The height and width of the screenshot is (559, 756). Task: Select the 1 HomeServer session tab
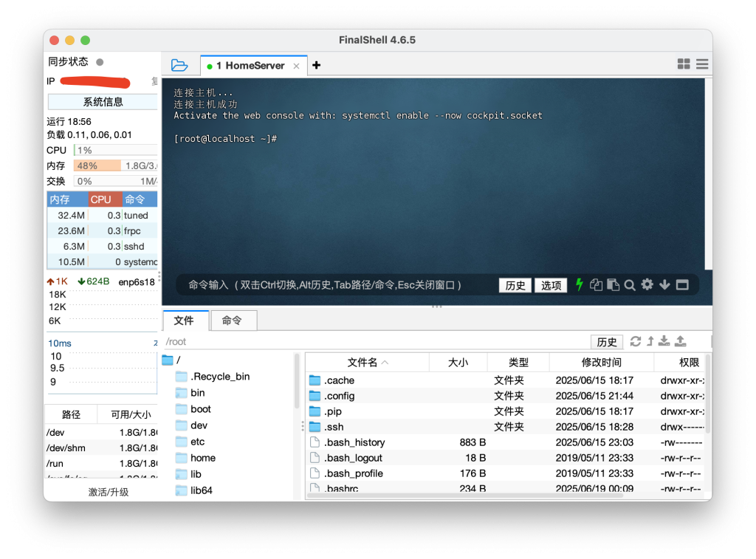pos(251,66)
